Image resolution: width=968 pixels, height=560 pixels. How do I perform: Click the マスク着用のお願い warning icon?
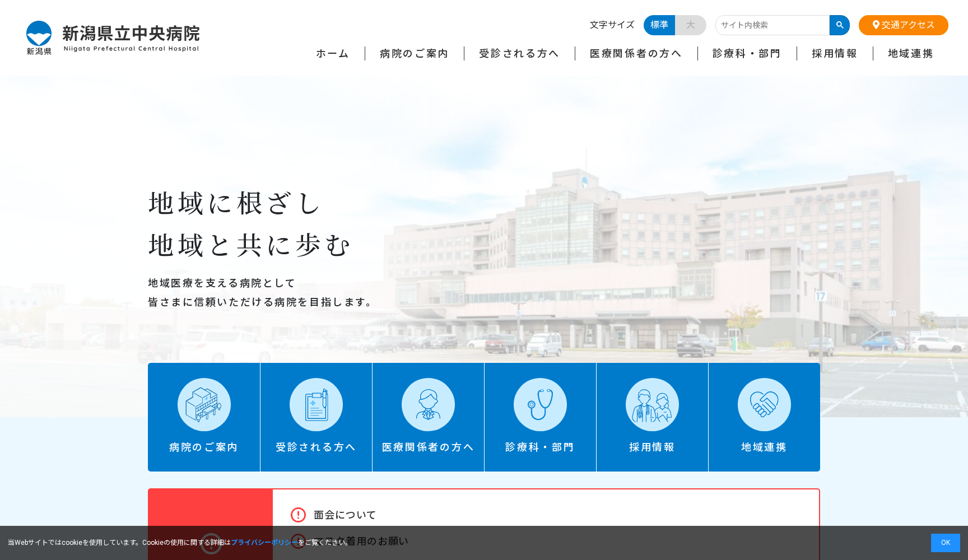(x=297, y=541)
